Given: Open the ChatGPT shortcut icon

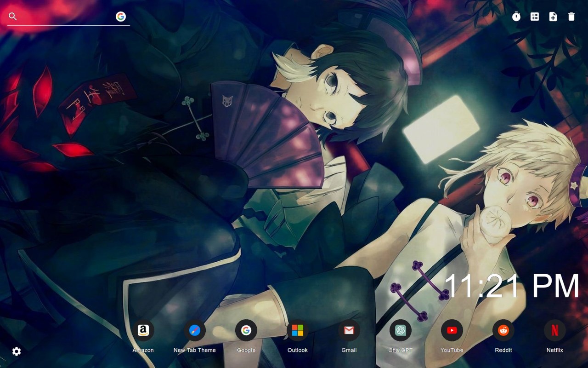Looking at the screenshot, I should (x=401, y=330).
